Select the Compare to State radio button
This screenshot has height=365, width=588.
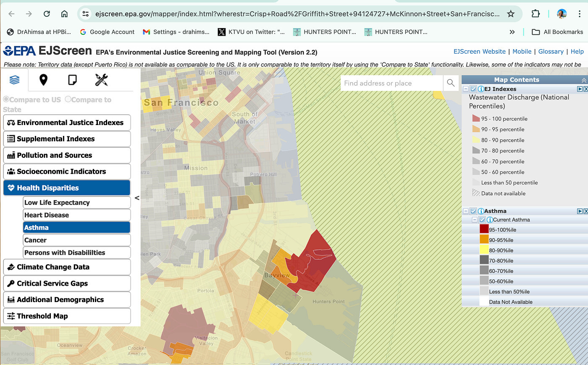(68, 99)
